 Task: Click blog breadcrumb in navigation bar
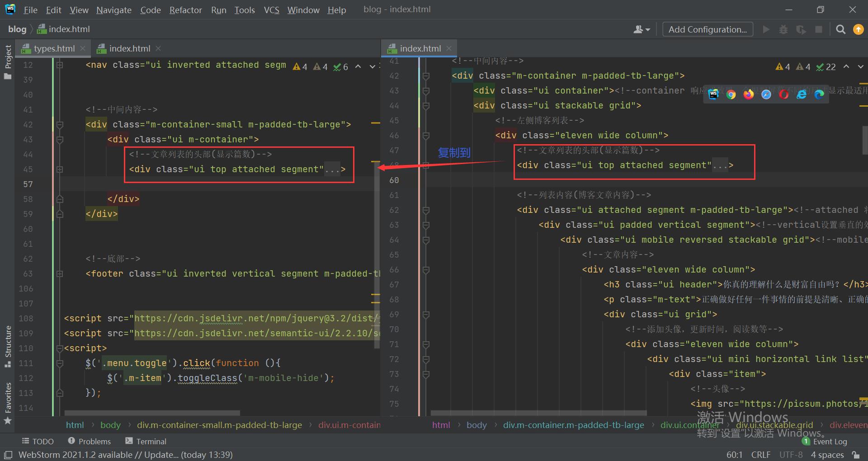pyautogui.click(x=17, y=29)
